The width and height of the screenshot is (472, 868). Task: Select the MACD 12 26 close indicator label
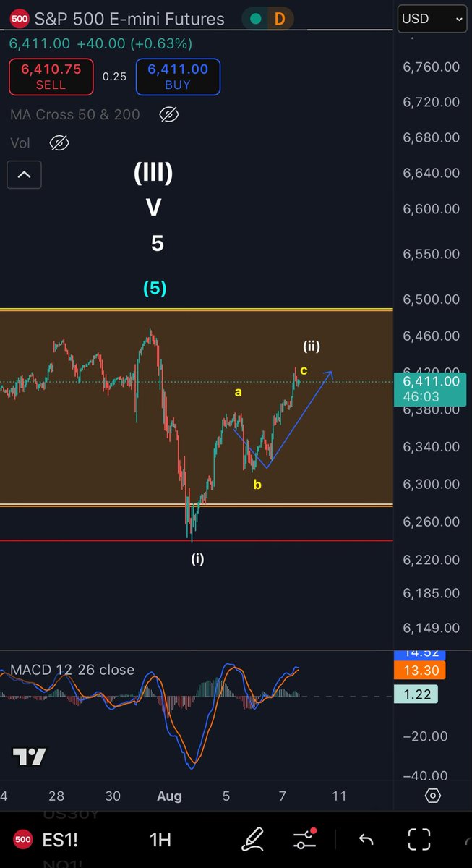72,670
